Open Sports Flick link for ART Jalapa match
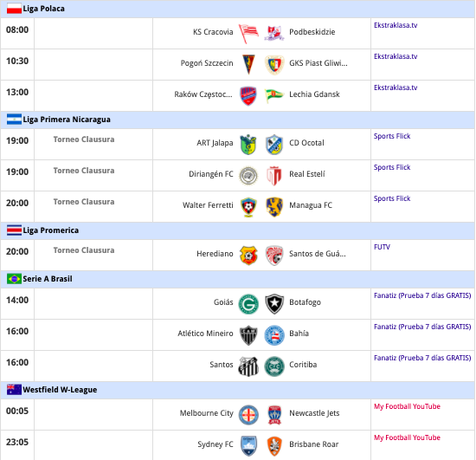Screen dimensions: 476x460 [x=392, y=136]
